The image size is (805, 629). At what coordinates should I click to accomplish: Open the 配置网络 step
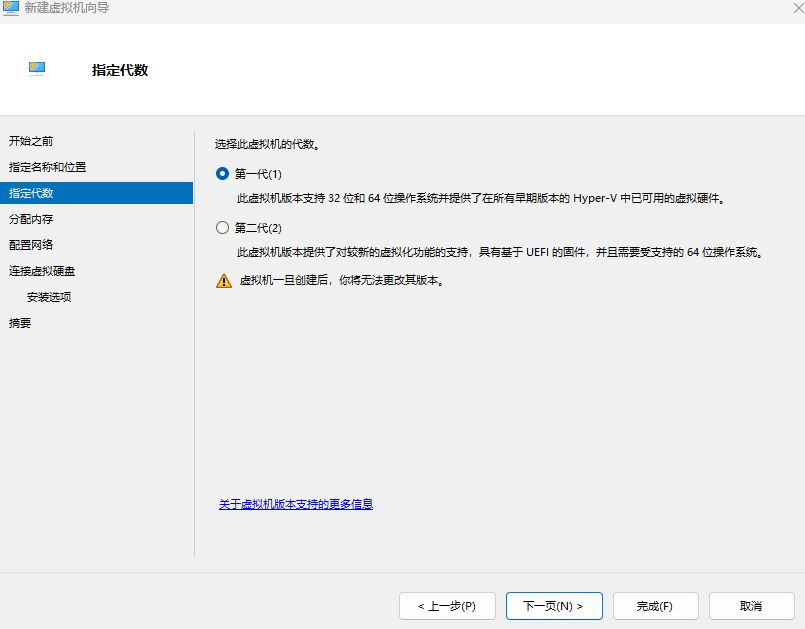[x=31, y=245]
